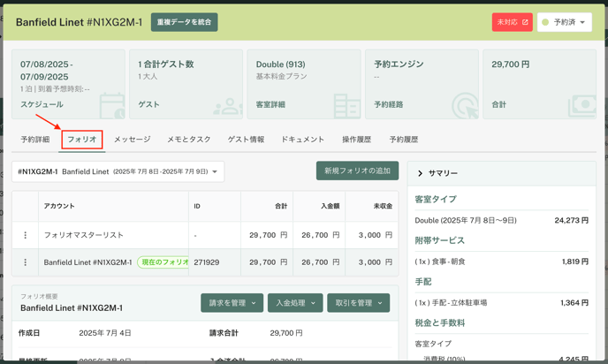
Task: Click the 現在のフォリオ badge
Action: pyautogui.click(x=163, y=262)
